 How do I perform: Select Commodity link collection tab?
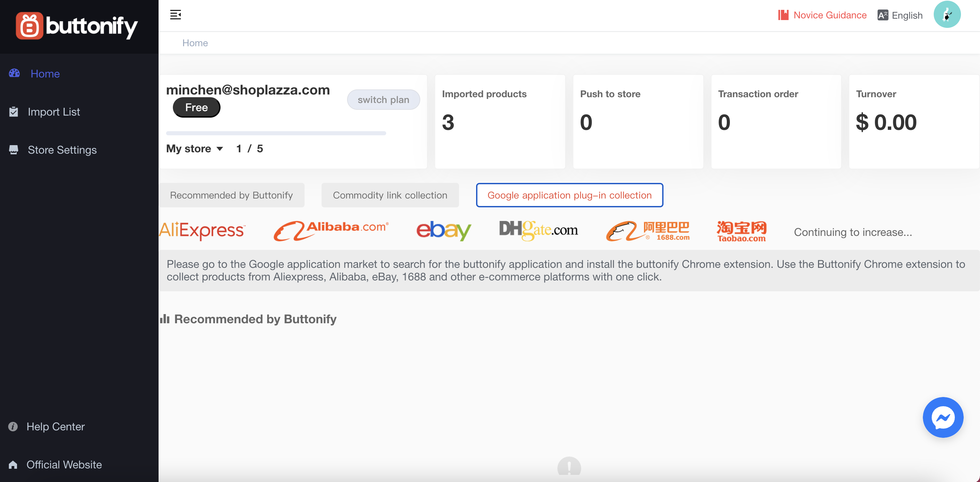tap(390, 195)
